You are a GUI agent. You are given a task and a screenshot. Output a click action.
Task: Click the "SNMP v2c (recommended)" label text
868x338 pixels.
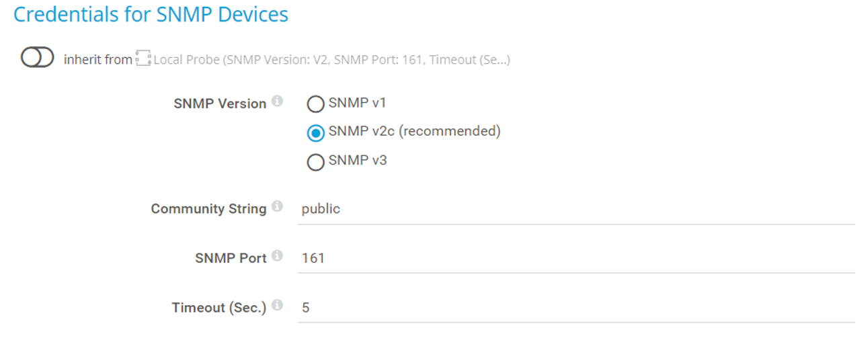point(414,132)
